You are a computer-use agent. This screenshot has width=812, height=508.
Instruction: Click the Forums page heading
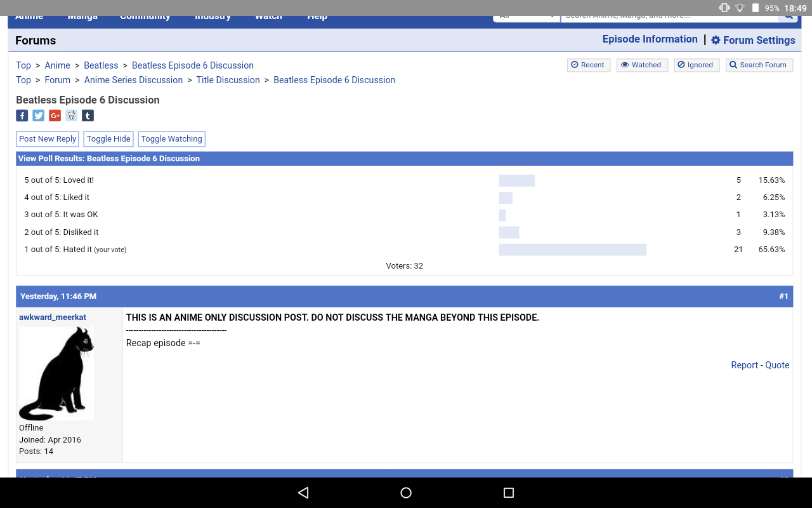coord(36,41)
